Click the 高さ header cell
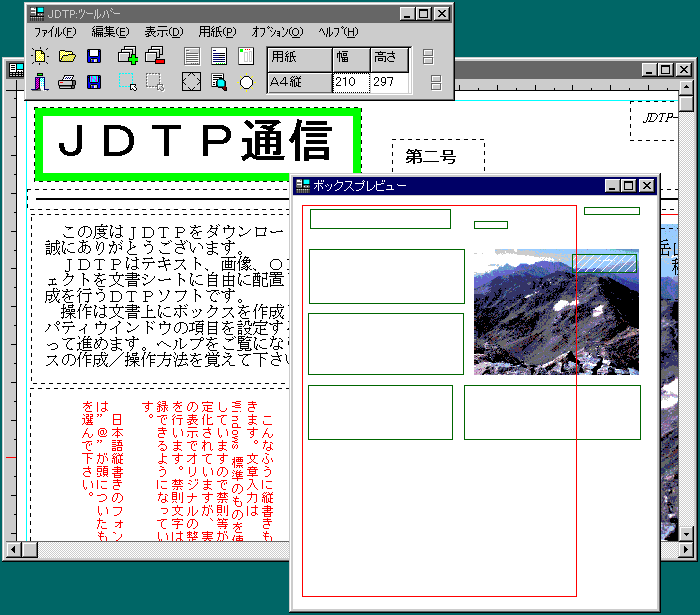 pyautogui.click(x=390, y=59)
